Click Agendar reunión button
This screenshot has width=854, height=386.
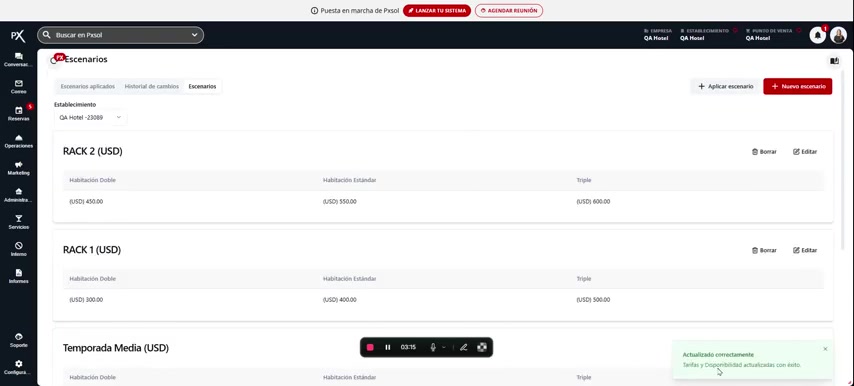(x=509, y=10)
